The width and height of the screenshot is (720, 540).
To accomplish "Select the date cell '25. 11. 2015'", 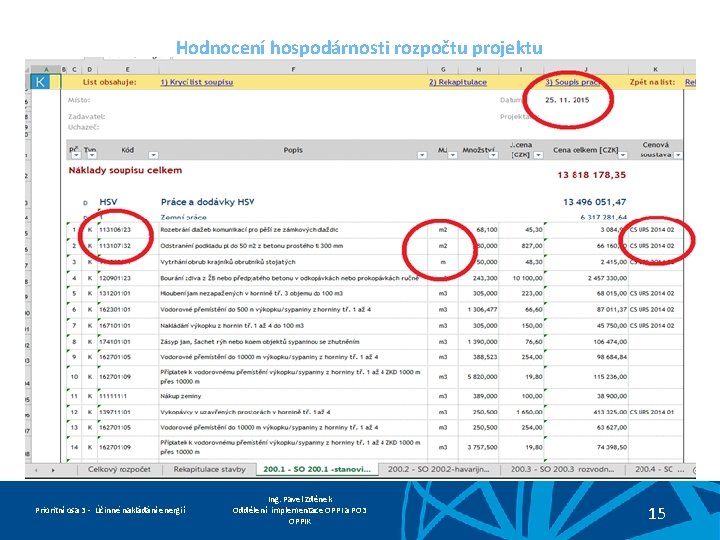I will pos(567,100).
